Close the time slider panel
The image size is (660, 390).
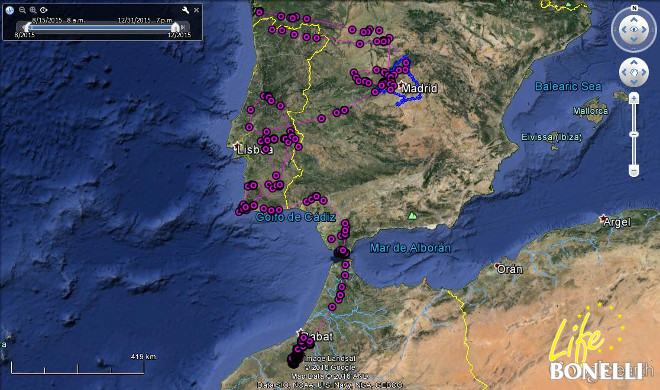click(x=196, y=10)
